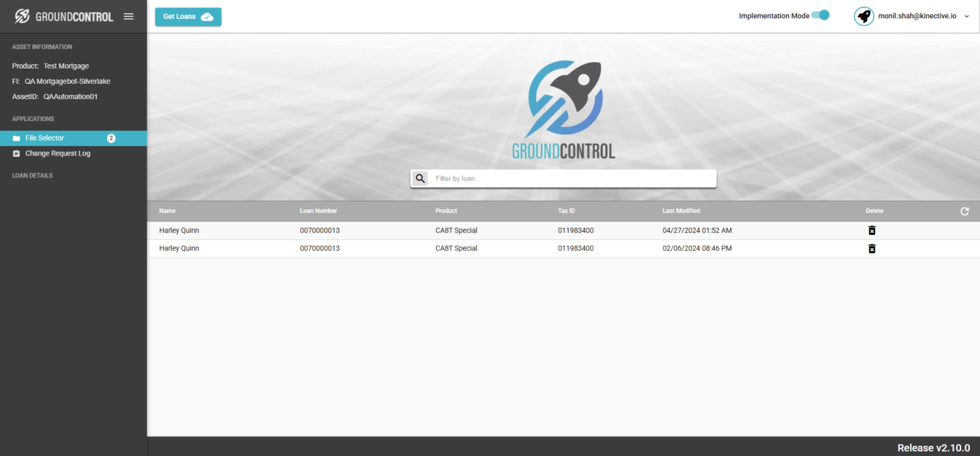Viewport: 980px width, 456px height.
Task: Click loan number in the 04/27/2024 row
Action: click(319, 231)
